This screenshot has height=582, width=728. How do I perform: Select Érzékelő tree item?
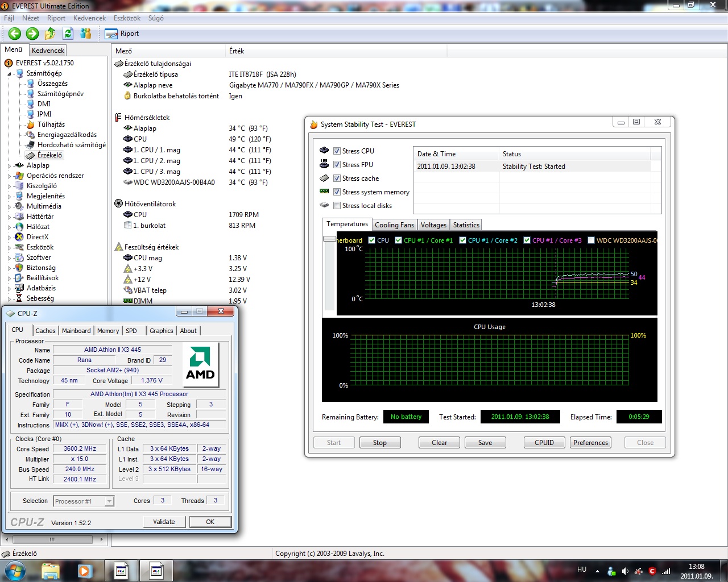49,155
